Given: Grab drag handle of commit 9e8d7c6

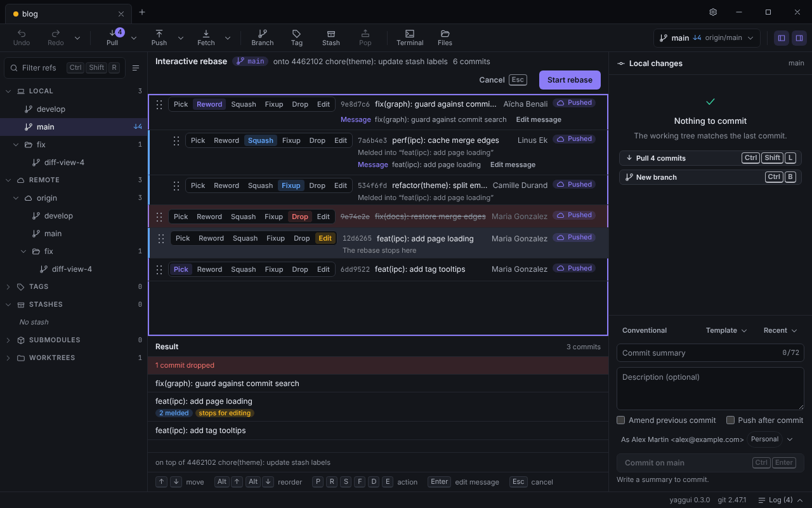Looking at the screenshot, I should pyautogui.click(x=159, y=105).
